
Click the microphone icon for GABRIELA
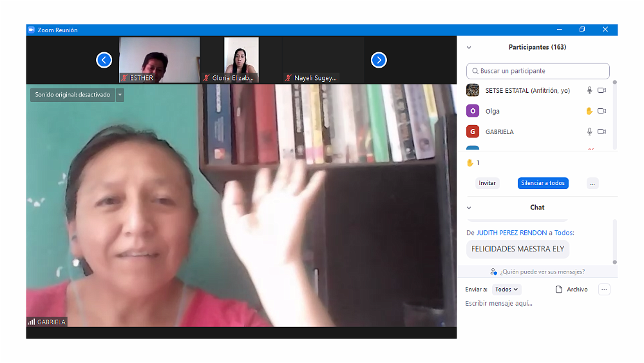pos(589,132)
